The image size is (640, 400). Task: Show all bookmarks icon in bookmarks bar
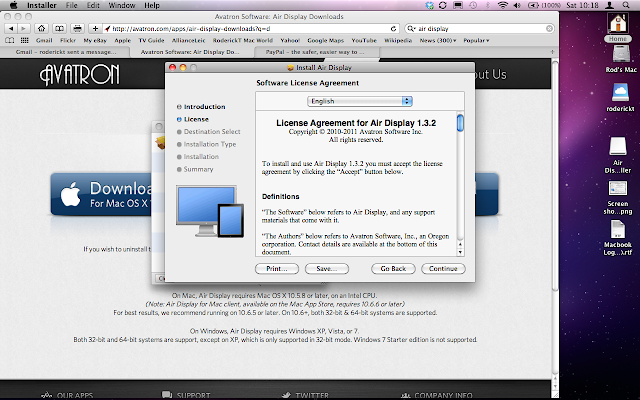9,40
